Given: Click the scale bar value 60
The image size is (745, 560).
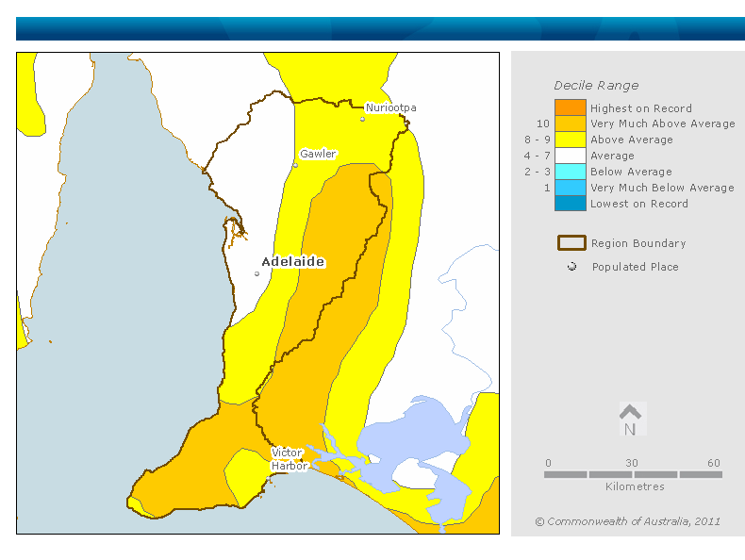Looking at the screenshot, I should [714, 463].
